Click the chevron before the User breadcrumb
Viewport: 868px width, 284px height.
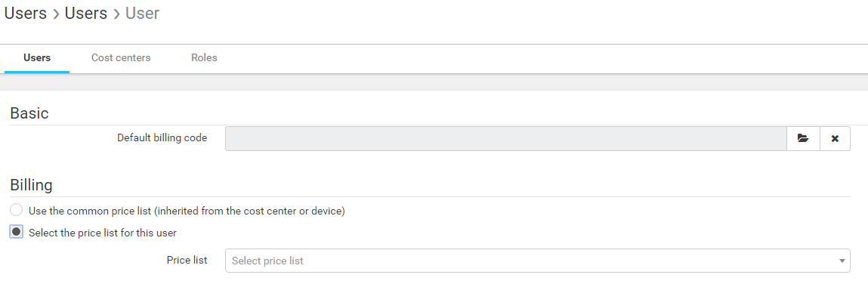click(x=117, y=14)
